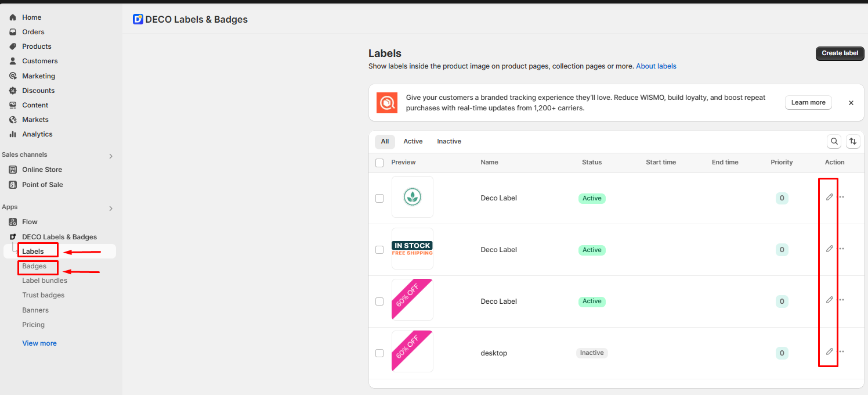868x395 pixels.
Task: Click the 60% OFF desktop label thumbnail
Action: (x=412, y=351)
